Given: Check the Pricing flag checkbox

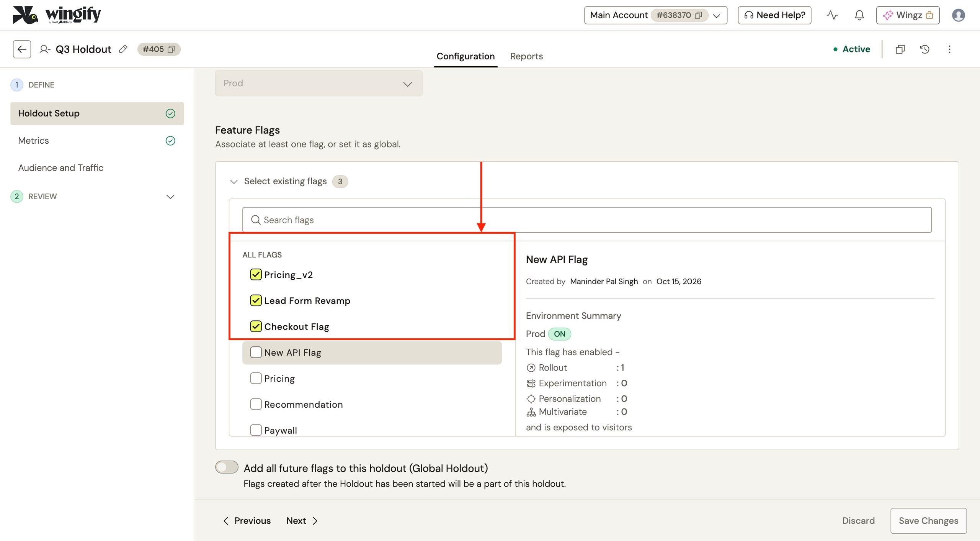Looking at the screenshot, I should click(x=256, y=379).
